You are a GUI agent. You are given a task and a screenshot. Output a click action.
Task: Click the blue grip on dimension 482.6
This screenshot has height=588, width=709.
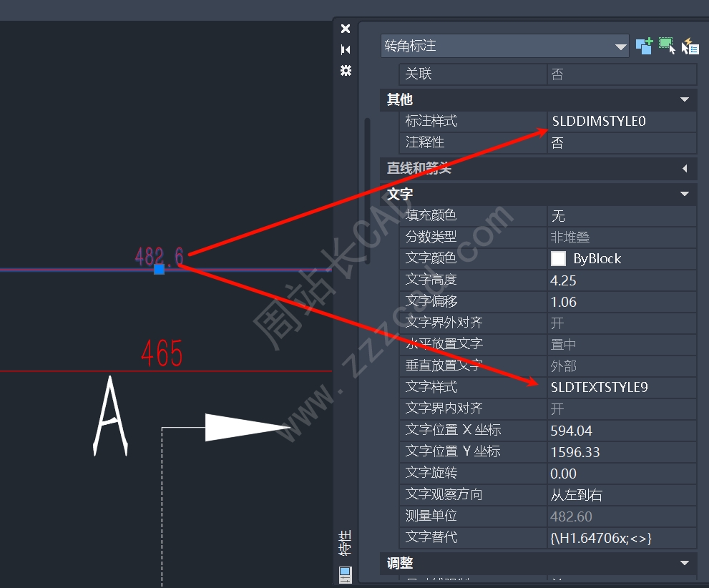coord(159,269)
